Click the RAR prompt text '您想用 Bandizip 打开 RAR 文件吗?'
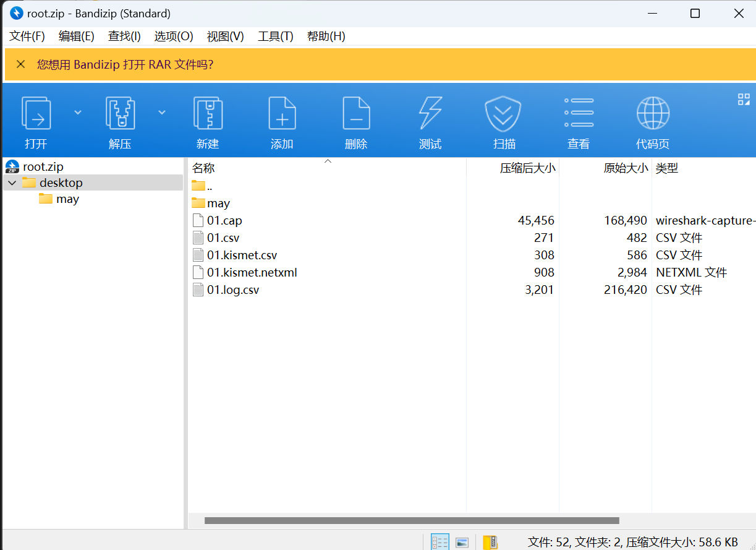 click(125, 64)
